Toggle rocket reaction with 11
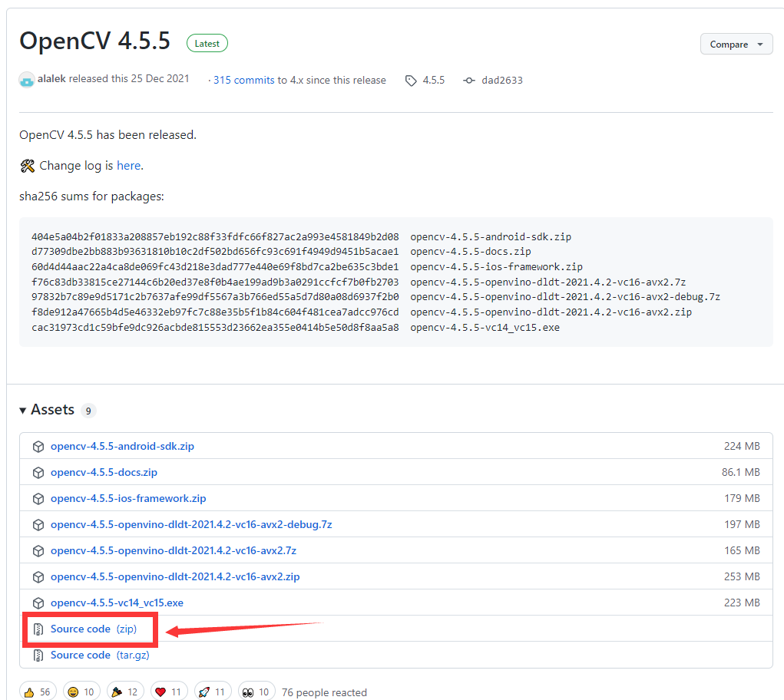784x700 pixels. coord(213,692)
